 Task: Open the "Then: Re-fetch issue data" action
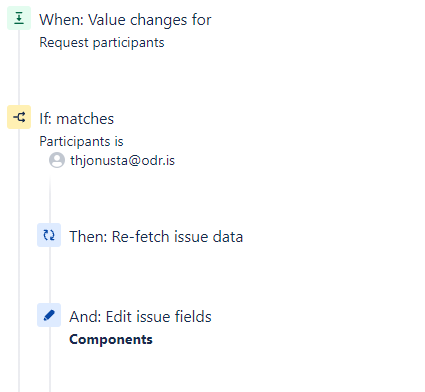click(x=156, y=237)
